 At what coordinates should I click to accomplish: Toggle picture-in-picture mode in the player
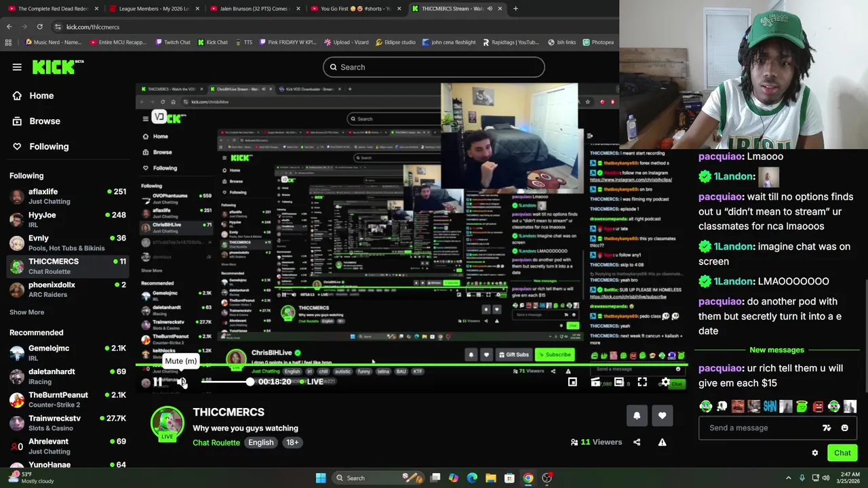point(572,382)
